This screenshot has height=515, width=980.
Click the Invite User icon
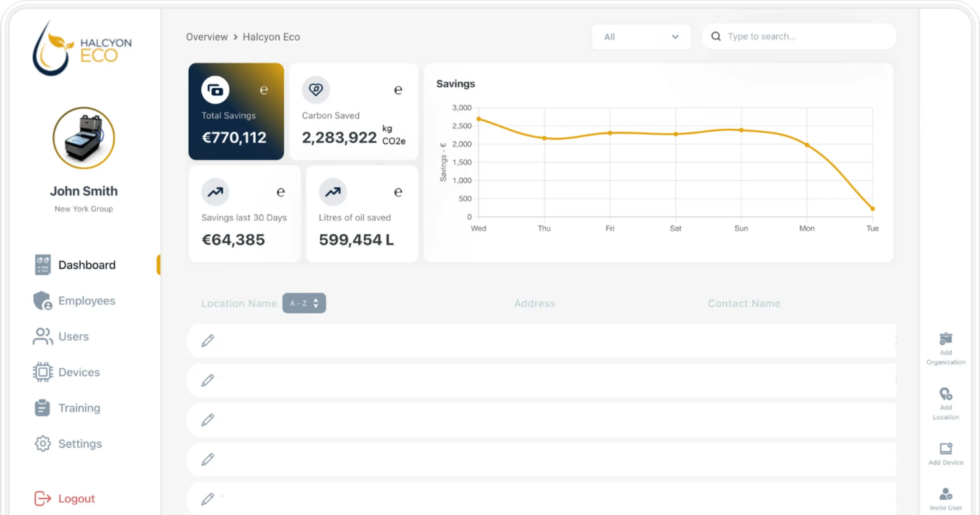(x=946, y=494)
